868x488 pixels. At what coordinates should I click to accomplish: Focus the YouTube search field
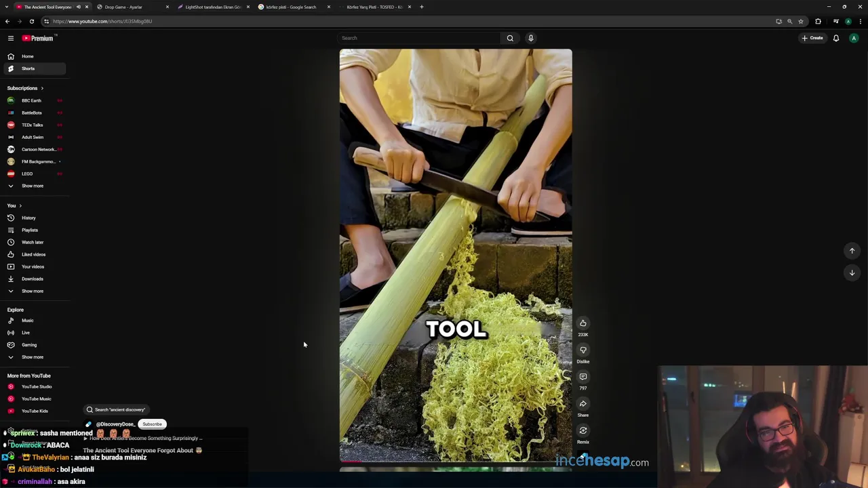(418, 38)
